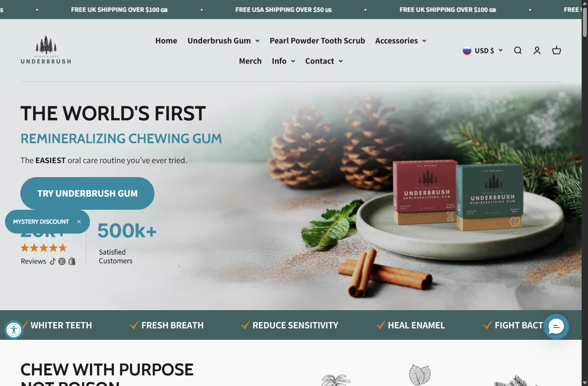Image resolution: width=588 pixels, height=386 pixels.
Task: Expand the USD $ currency selector
Action: click(x=483, y=50)
